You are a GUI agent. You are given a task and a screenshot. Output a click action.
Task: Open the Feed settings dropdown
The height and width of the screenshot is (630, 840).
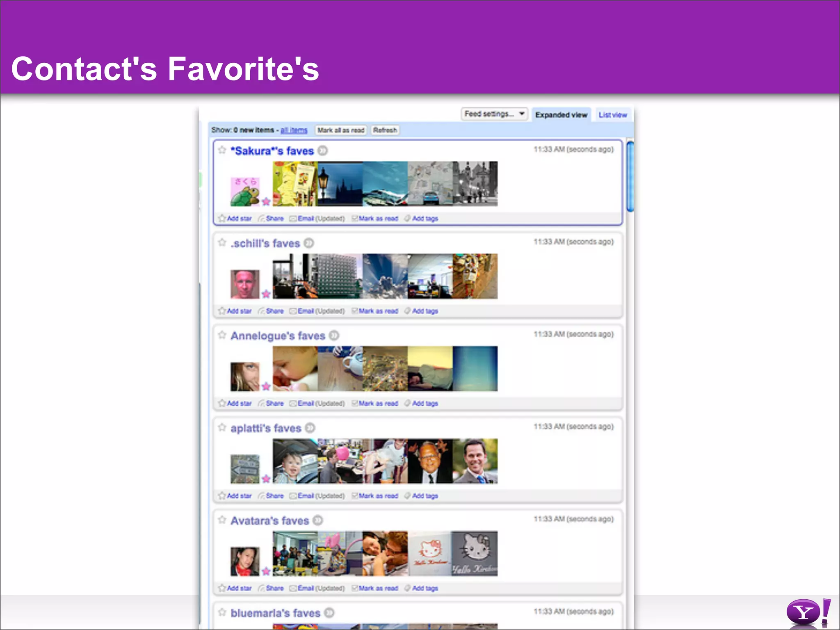[494, 114]
